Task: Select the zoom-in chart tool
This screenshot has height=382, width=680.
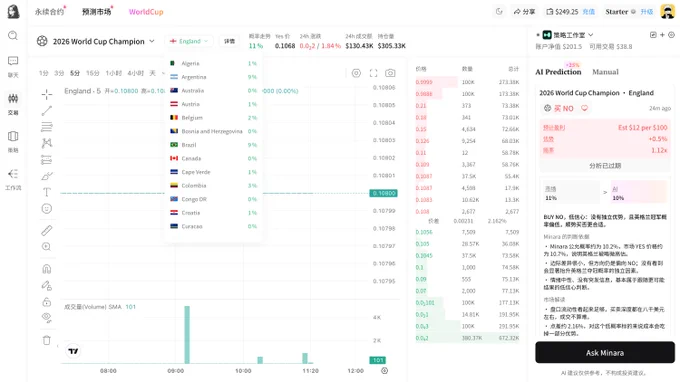Action: [47, 247]
